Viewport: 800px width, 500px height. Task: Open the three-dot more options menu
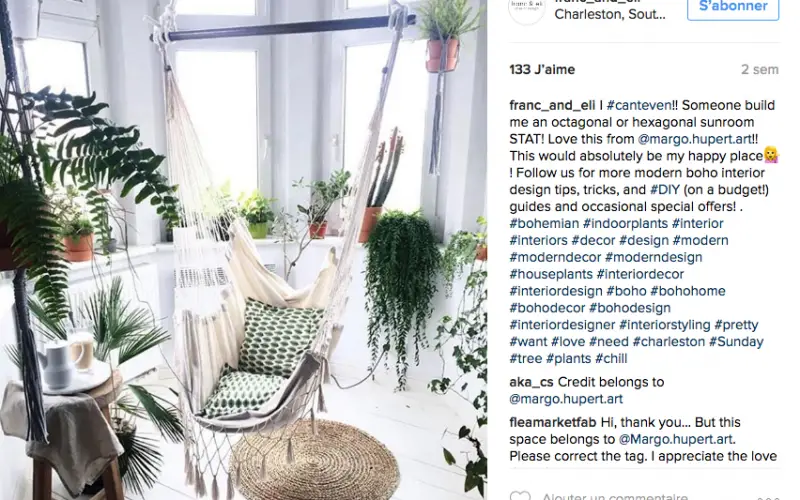point(768,497)
